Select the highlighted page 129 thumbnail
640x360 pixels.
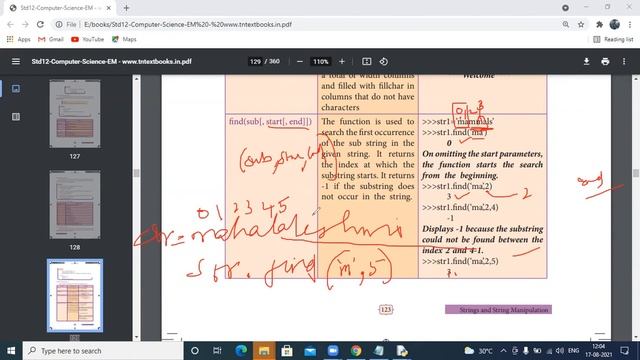point(75,295)
